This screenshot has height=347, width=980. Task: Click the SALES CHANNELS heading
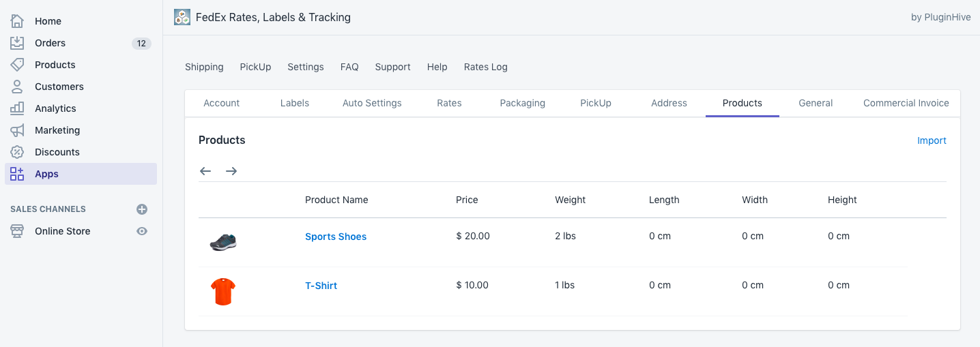[x=48, y=209]
